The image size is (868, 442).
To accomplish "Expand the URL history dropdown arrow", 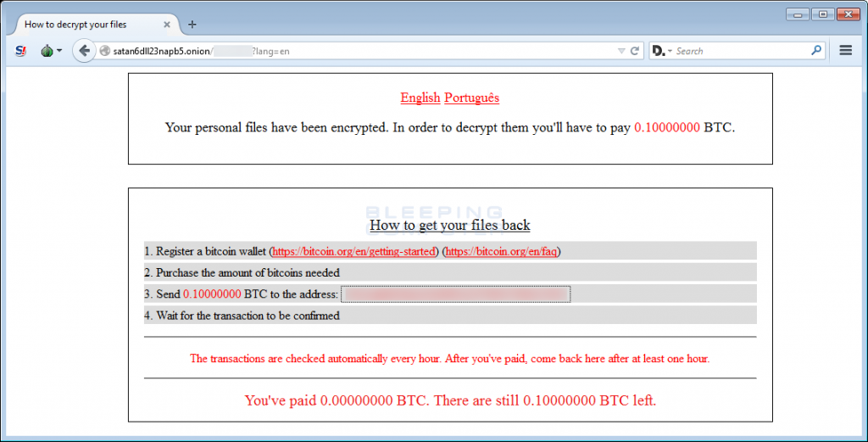I will click(621, 51).
